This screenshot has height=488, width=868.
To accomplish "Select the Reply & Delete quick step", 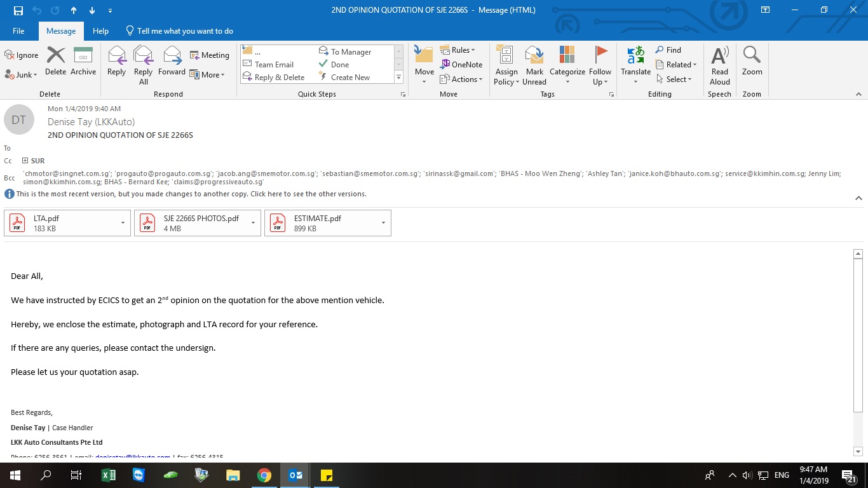I will 274,78.
